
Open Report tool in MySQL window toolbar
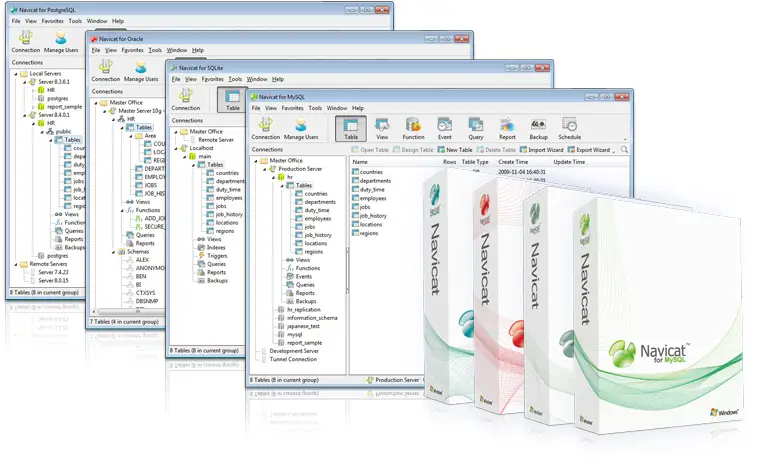click(x=507, y=129)
